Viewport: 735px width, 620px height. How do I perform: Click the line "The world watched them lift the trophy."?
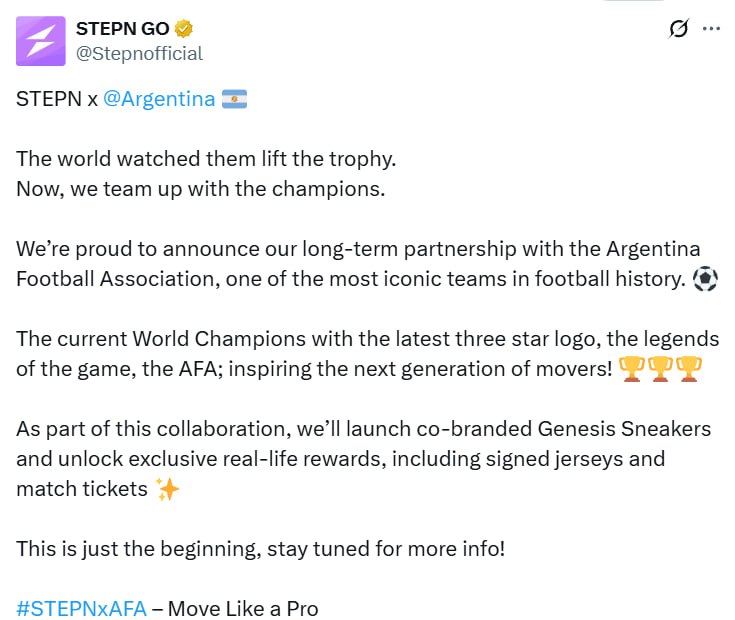(206, 159)
